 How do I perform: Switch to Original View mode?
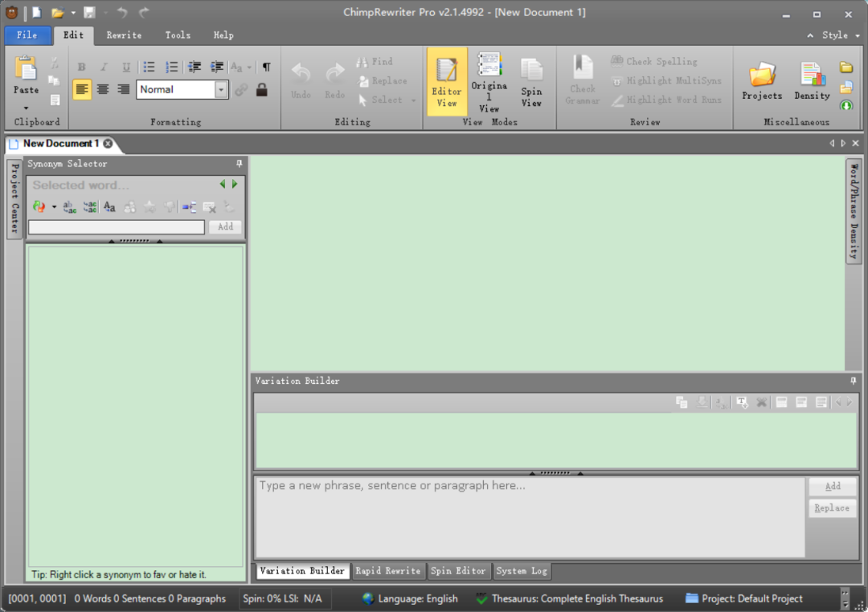pos(489,82)
